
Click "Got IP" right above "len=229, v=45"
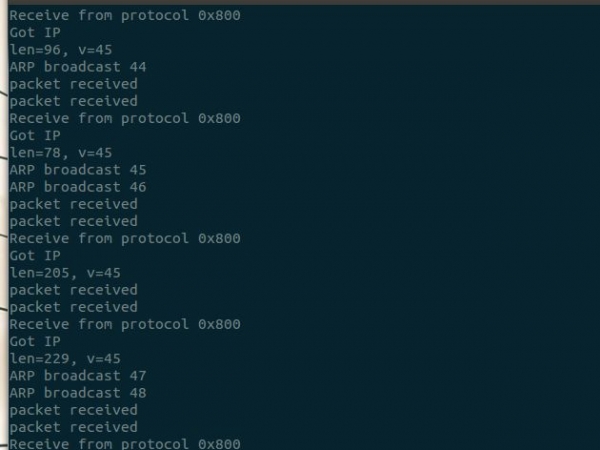click(36, 341)
